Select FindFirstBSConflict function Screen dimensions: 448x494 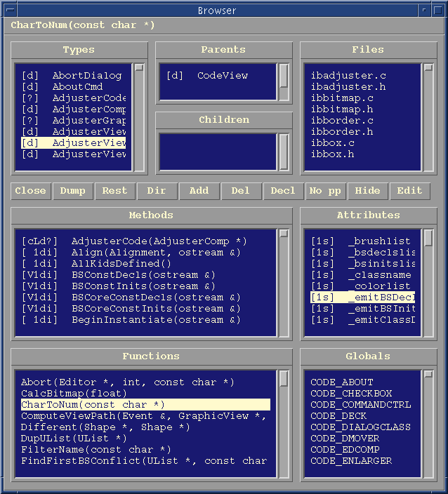pyautogui.click(x=145, y=461)
